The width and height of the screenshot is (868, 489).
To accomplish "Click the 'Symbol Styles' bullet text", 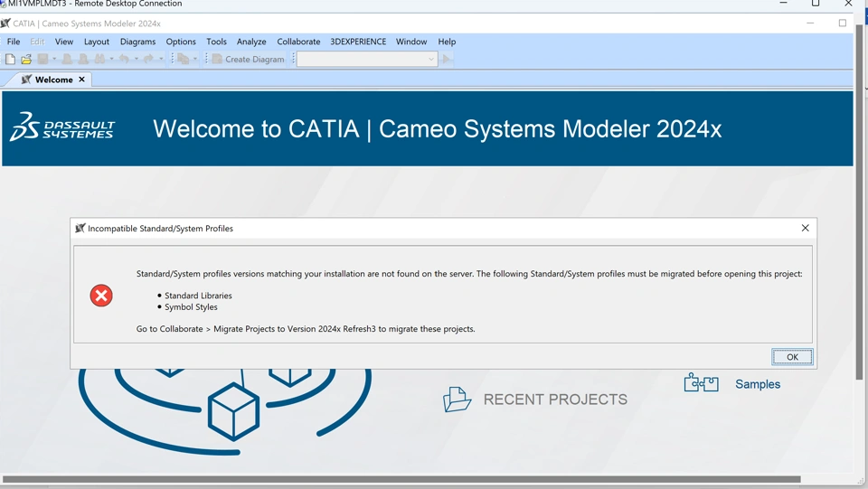I will [191, 307].
